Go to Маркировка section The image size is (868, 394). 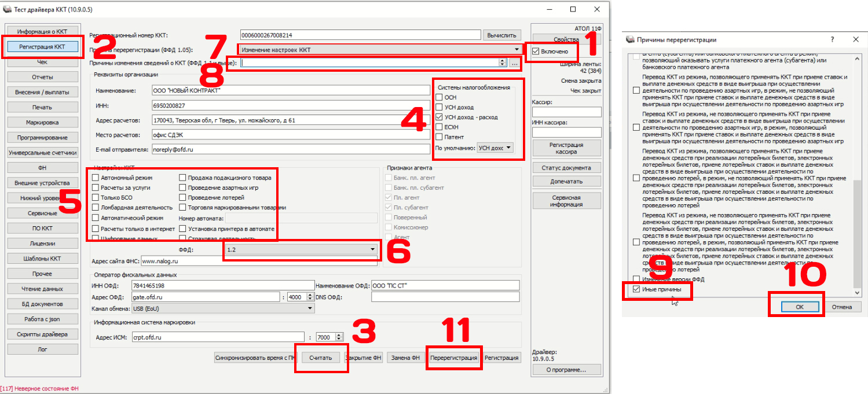click(42, 123)
